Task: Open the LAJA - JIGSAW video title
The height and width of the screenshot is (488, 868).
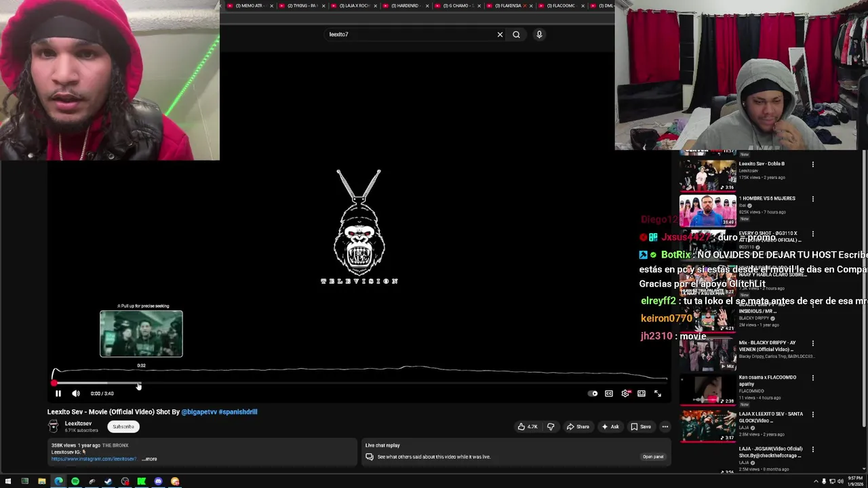Action: tap(770, 451)
